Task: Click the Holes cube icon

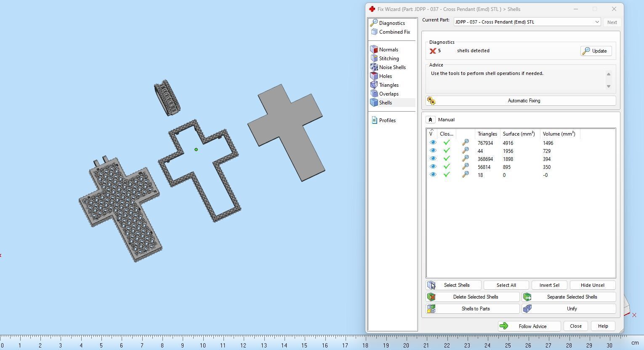Action: click(x=374, y=76)
